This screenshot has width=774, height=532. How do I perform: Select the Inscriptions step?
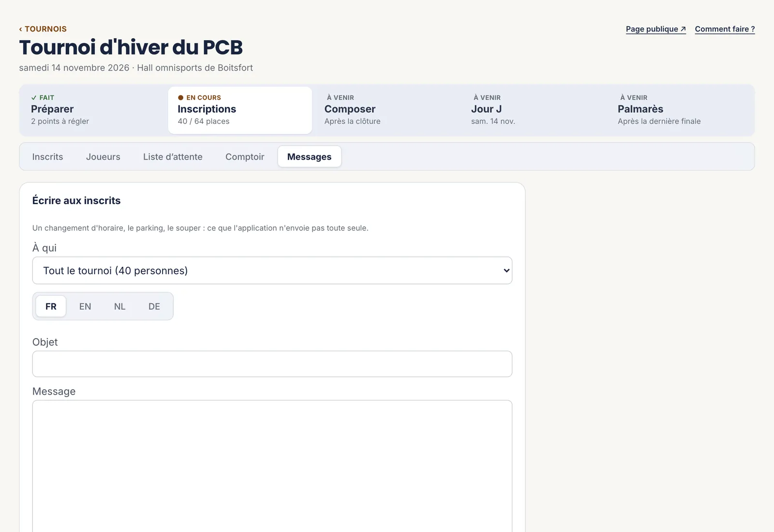(x=240, y=110)
